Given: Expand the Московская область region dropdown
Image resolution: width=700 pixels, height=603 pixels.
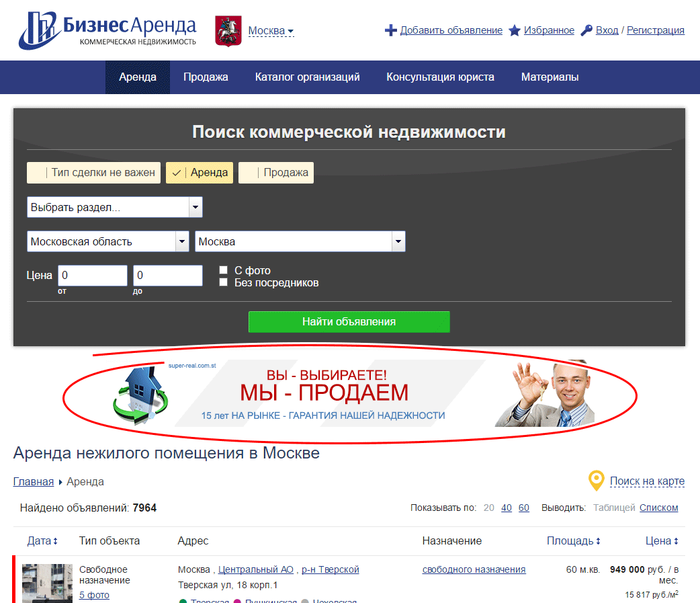Looking at the screenshot, I should coord(108,241).
